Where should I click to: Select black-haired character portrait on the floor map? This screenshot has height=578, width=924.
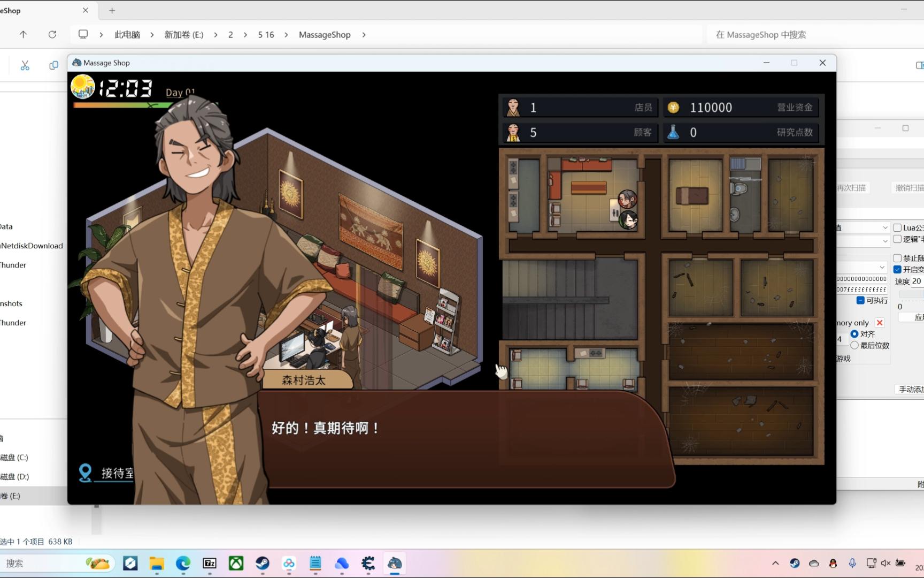point(628,219)
